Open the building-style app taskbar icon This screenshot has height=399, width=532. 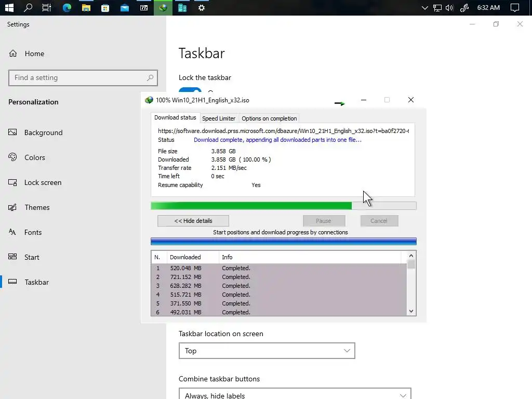(182, 7)
